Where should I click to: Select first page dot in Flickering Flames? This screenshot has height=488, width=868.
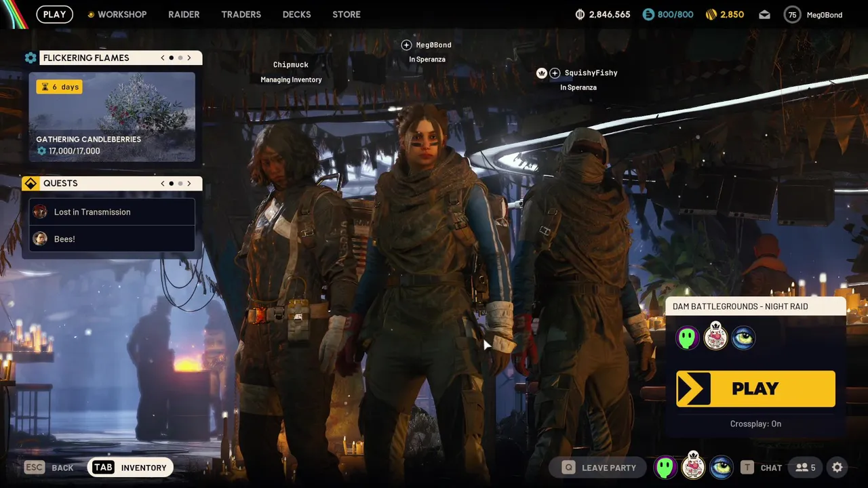click(172, 58)
